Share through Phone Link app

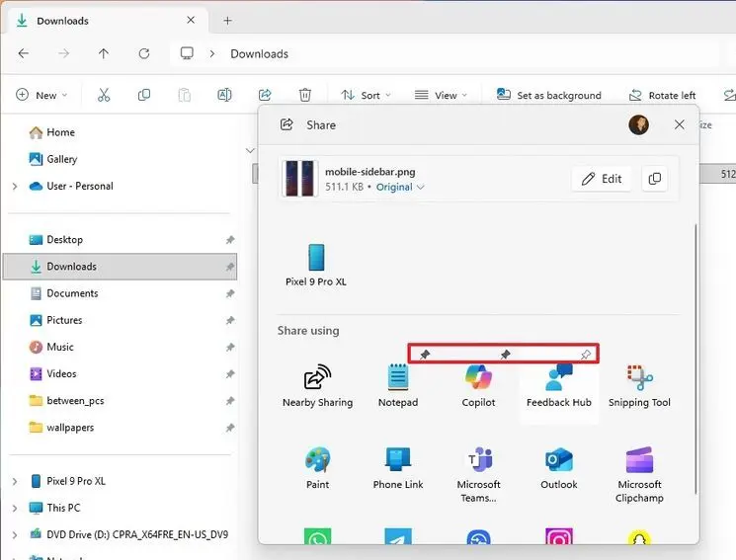click(x=398, y=467)
